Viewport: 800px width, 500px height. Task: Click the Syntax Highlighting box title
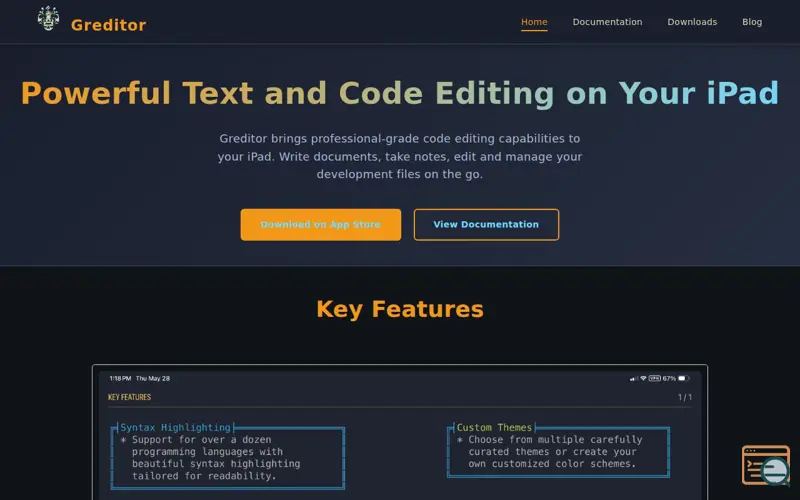176,428
